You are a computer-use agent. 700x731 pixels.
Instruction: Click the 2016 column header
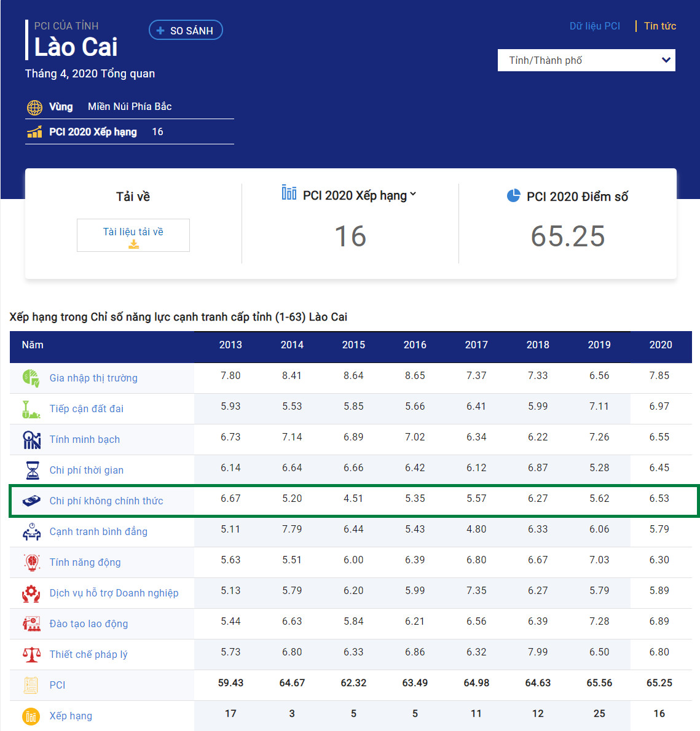coord(415,345)
